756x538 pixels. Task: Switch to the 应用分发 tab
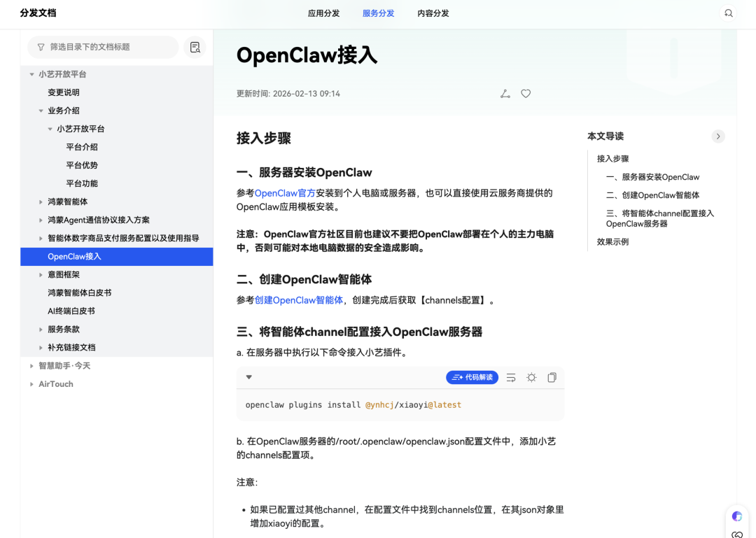point(323,13)
